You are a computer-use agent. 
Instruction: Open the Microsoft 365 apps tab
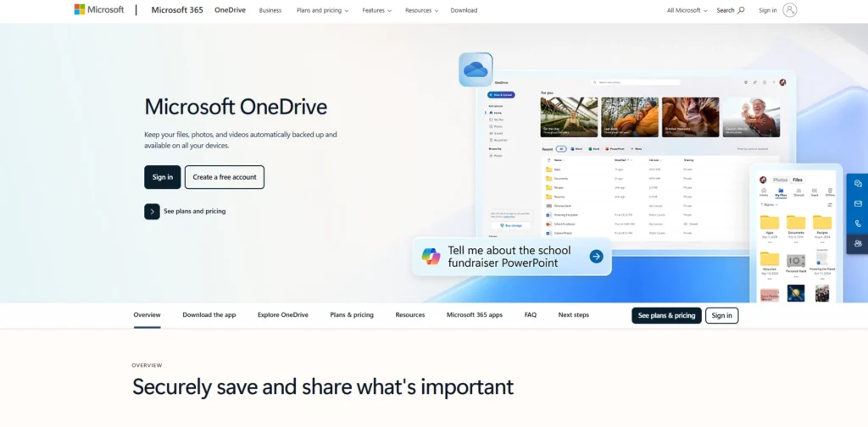[475, 314]
